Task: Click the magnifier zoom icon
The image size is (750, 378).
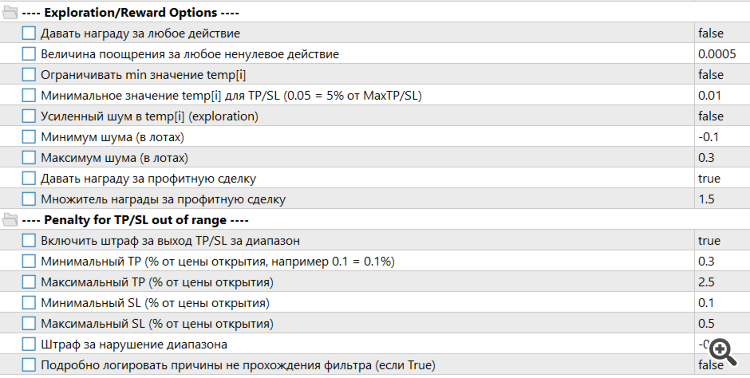Action: pyautogui.click(x=722, y=352)
